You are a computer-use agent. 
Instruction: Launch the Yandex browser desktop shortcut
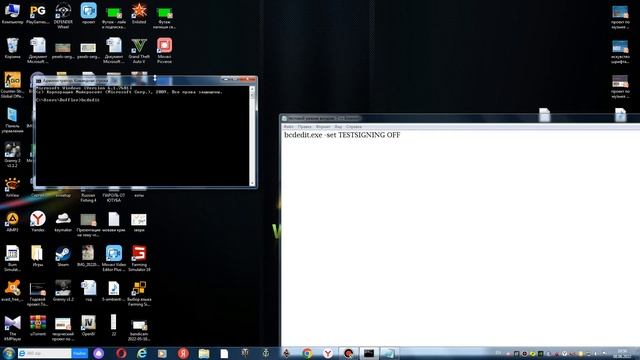click(38, 222)
